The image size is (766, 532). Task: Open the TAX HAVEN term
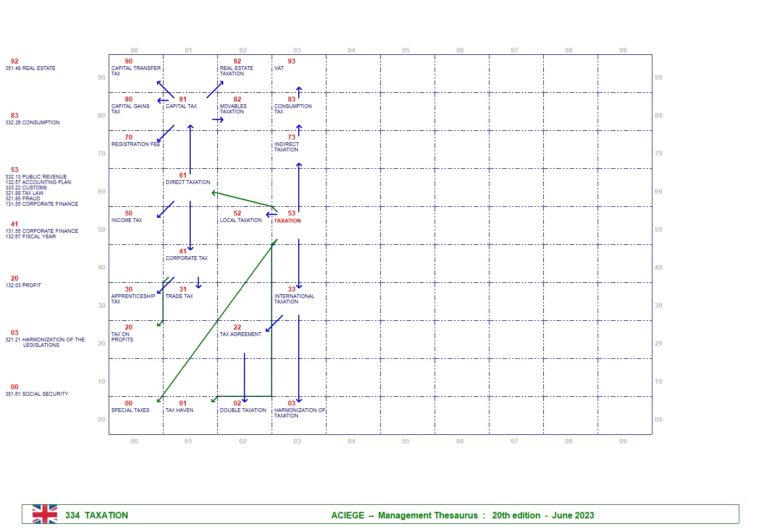179,410
